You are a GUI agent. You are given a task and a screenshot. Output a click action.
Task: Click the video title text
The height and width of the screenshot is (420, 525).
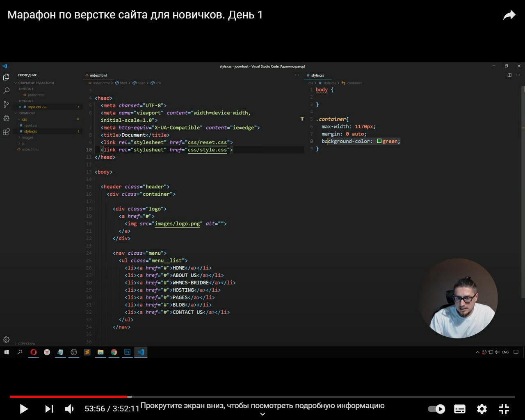[135, 15]
